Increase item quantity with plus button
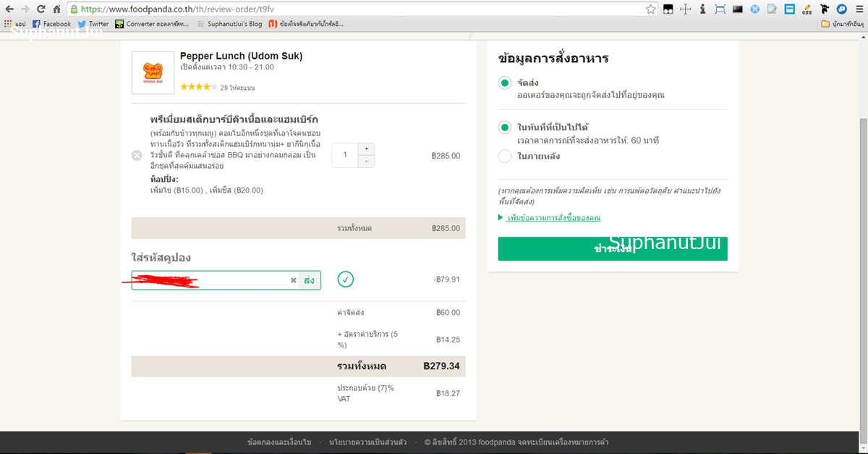868x454 pixels. point(366,148)
